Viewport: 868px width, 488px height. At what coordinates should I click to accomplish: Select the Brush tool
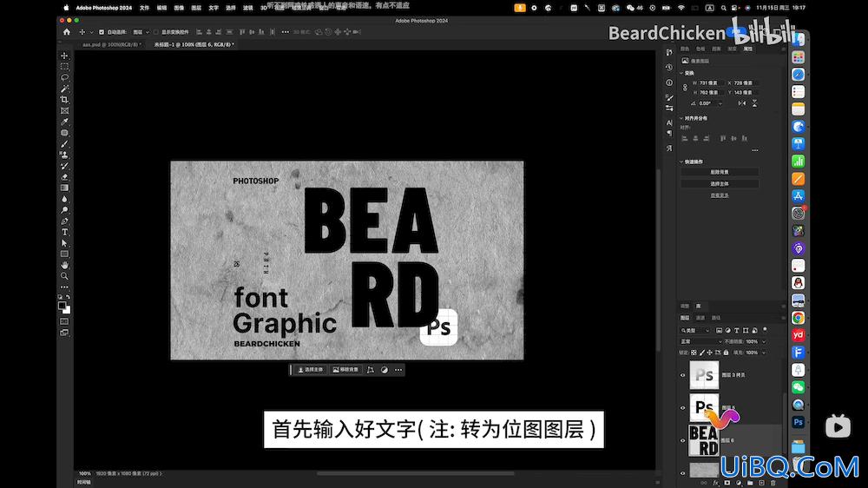(64, 144)
